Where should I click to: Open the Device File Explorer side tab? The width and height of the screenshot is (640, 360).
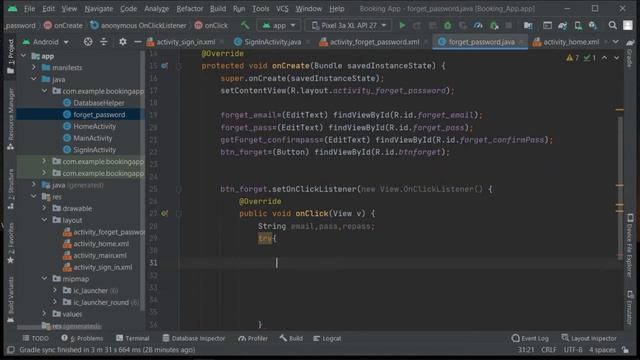(x=630, y=245)
